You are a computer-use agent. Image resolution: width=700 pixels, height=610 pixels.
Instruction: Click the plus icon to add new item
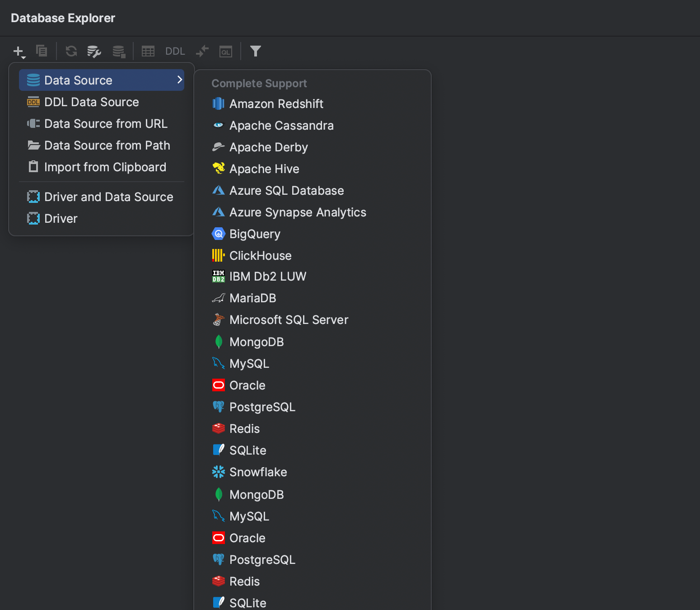17,51
